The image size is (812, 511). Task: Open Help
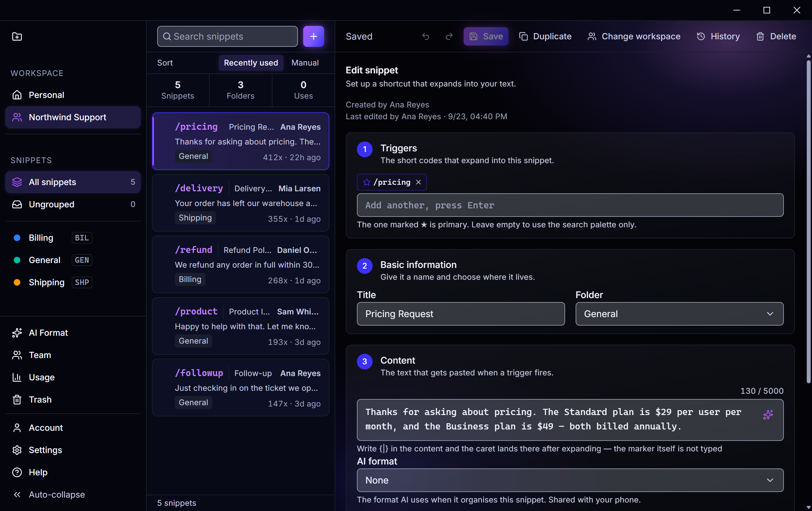(x=73, y=472)
